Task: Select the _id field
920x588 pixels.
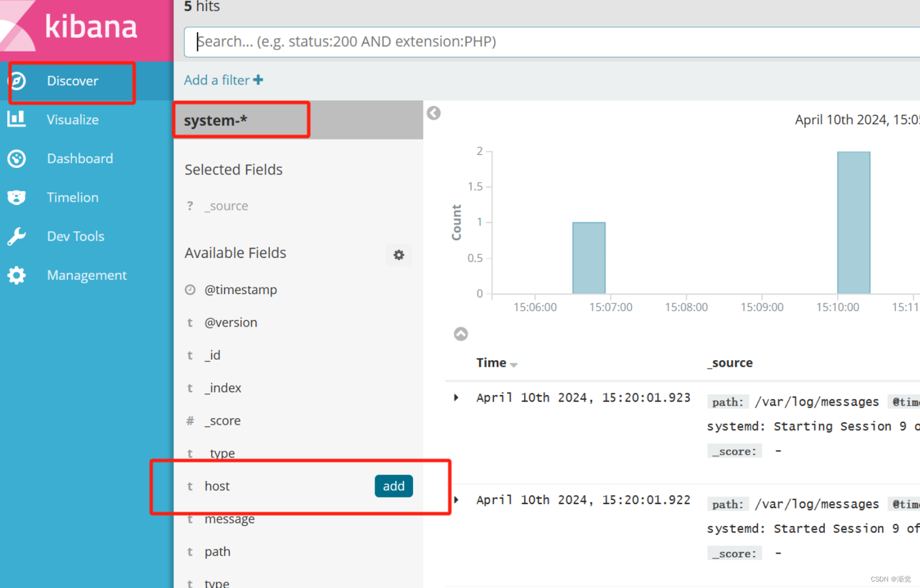Action: coord(212,355)
